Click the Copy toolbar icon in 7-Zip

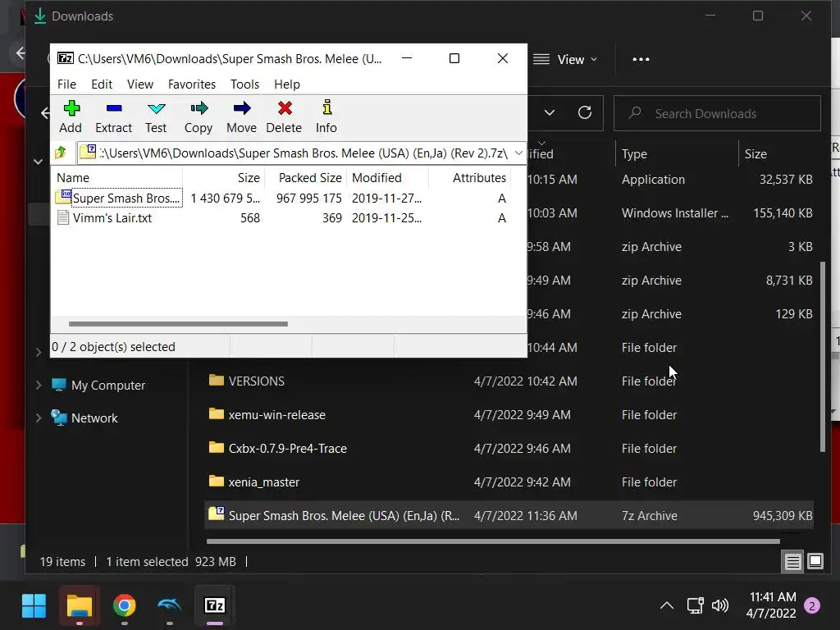(x=199, y=116)
